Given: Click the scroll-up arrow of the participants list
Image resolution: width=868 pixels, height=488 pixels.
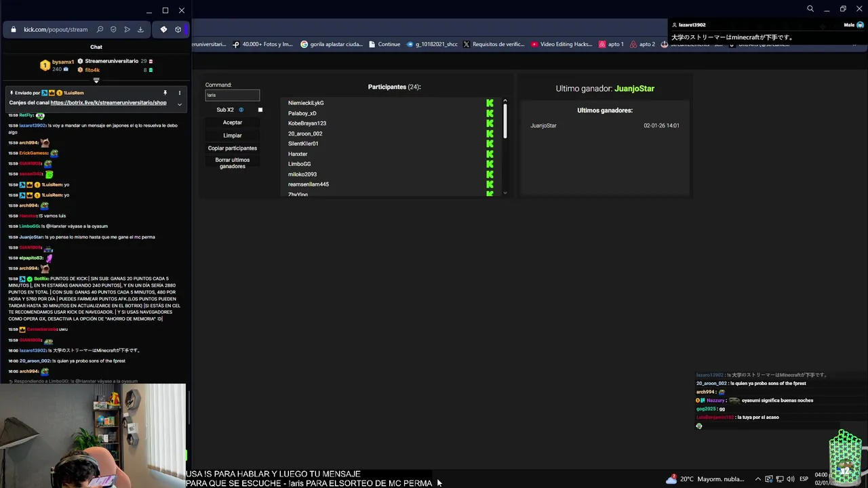Looking at the screenshot, I should pos(505,101).
